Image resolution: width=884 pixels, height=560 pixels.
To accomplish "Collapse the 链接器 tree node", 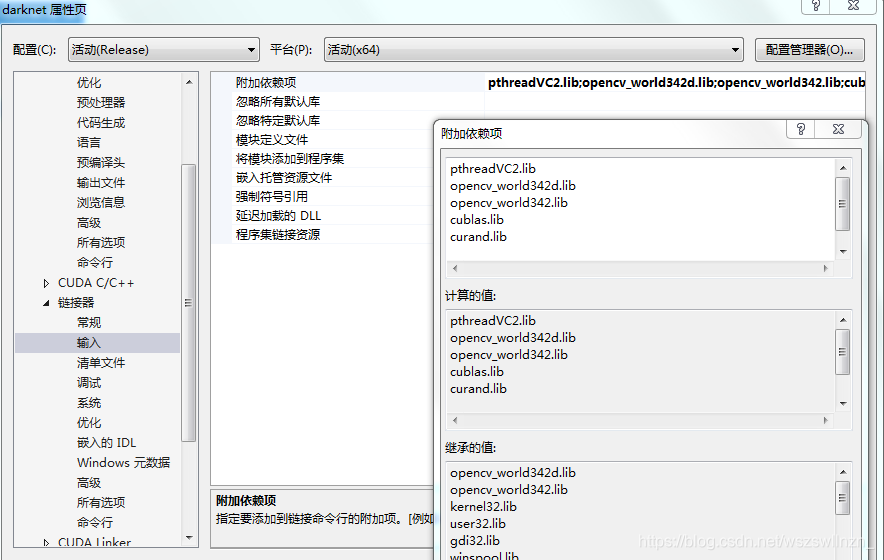I will point(46,303).
